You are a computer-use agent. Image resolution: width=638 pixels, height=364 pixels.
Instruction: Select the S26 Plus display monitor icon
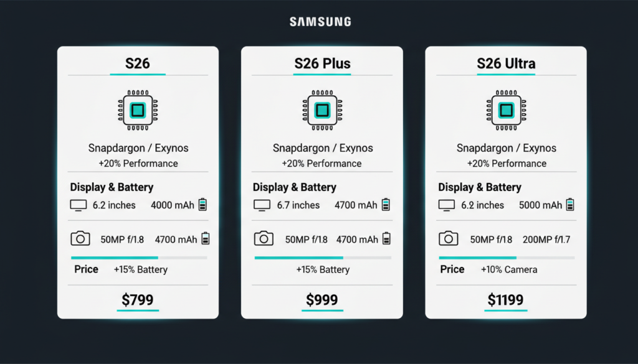[262, 205]
